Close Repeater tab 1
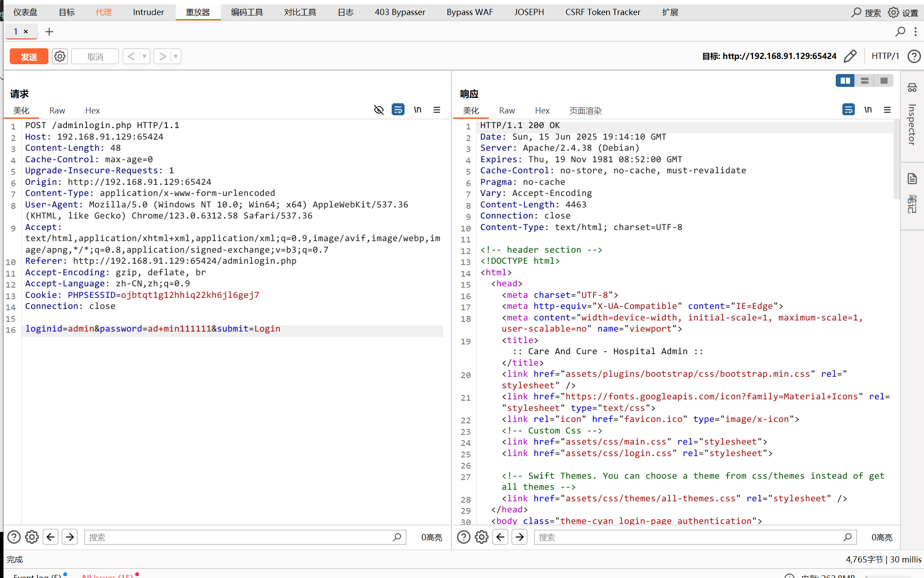This screenshot has height=578, width=924. 26,31
